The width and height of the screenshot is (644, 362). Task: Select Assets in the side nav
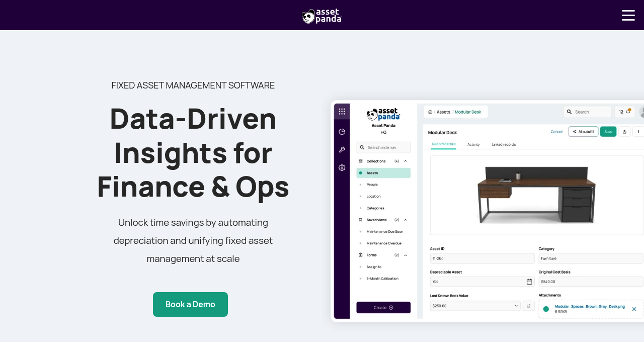383,173
